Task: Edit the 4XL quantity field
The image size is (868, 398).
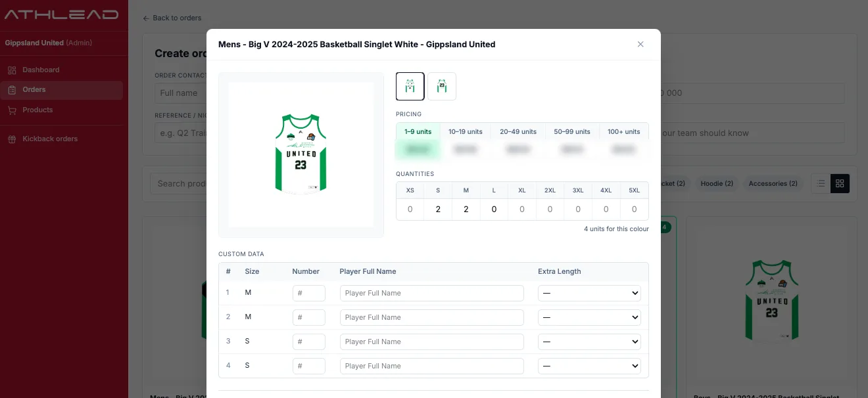Action: pos(606,210)
